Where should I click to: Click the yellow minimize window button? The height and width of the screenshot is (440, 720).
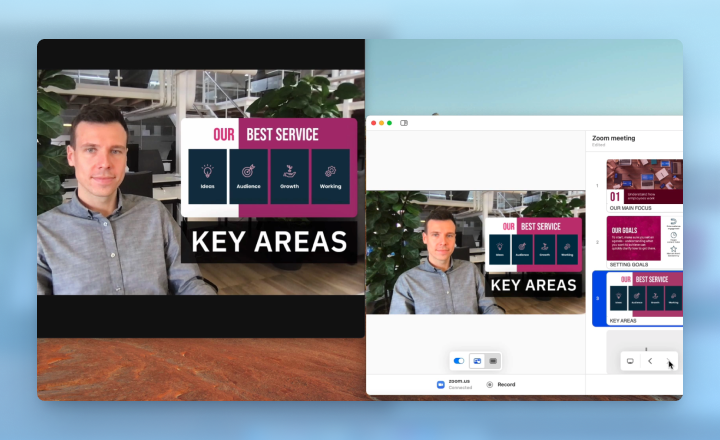381,123
